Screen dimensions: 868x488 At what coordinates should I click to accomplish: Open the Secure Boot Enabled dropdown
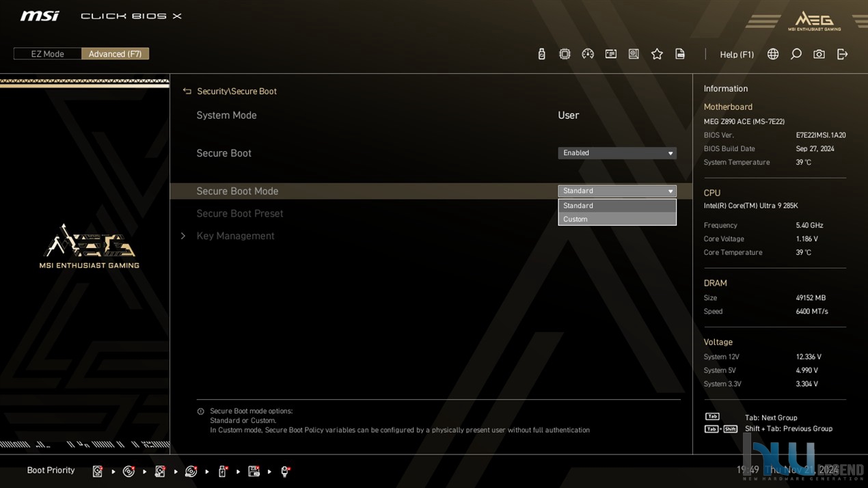pos(617,153)
